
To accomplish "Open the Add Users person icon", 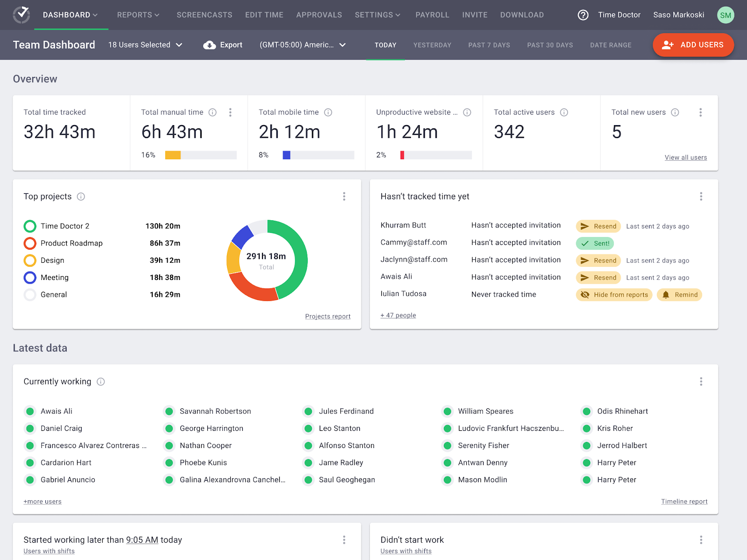I will 668,45.
